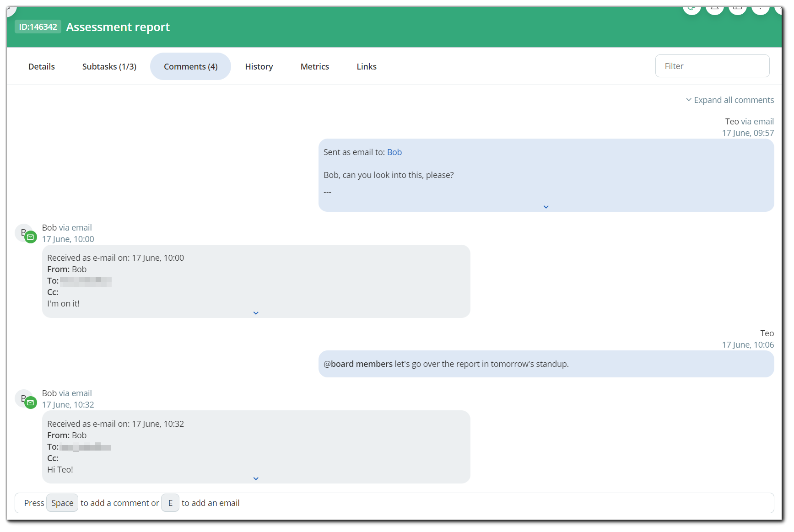Open the Subtasks tab

tap(109, 66)
